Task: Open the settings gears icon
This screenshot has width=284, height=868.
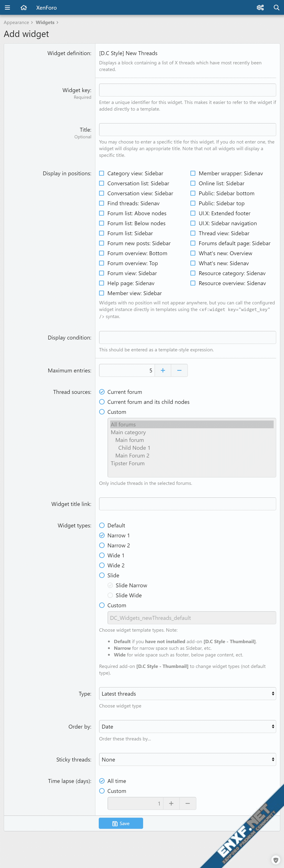Action: point(260,7)
